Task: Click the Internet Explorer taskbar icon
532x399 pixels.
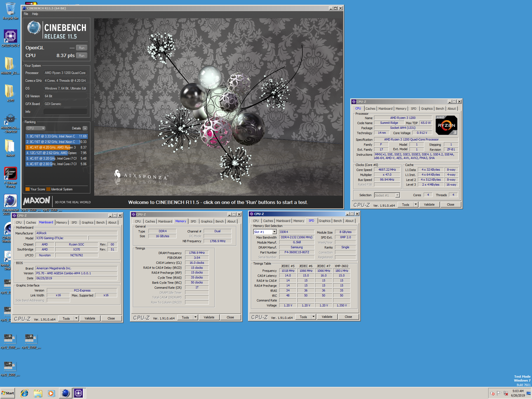Action: (24, 393)
